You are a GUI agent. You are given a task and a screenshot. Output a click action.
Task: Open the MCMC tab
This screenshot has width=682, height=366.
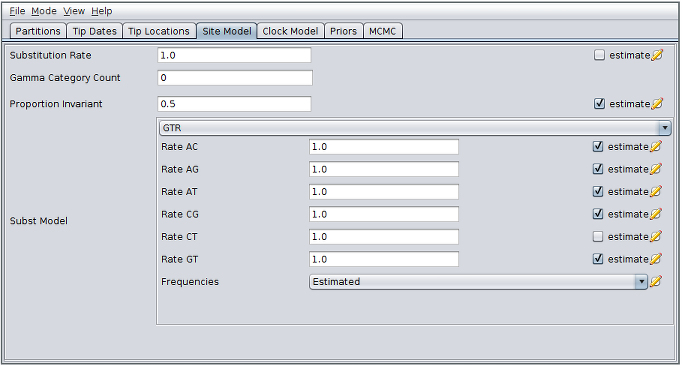click(382, 31)
